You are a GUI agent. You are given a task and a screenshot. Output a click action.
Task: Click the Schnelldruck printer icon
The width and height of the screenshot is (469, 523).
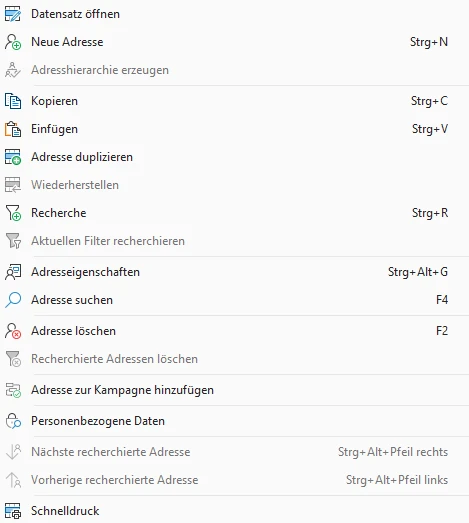(13, 511)
